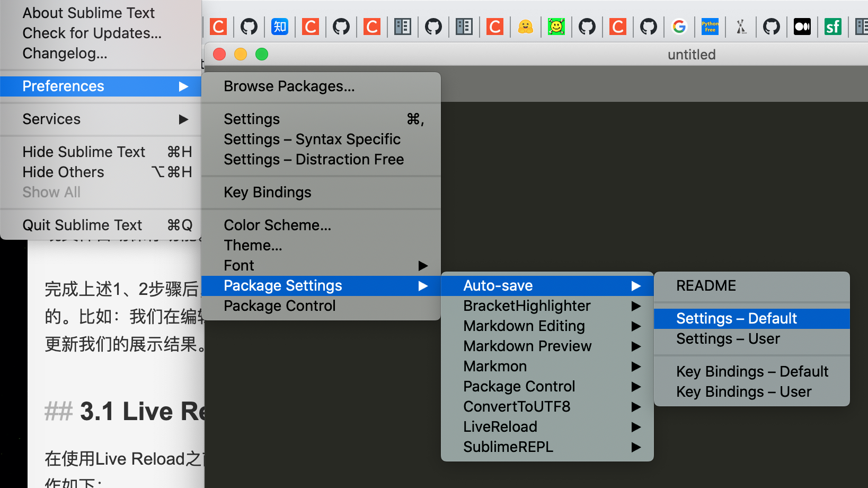This screenshot has width=868, height=488.
Task: Choose Key Bindings – User
Action: tap(743, 391)
